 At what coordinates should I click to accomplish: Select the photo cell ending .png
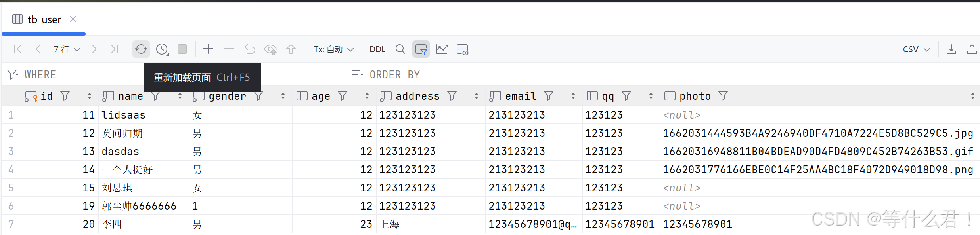click(820, 169)
